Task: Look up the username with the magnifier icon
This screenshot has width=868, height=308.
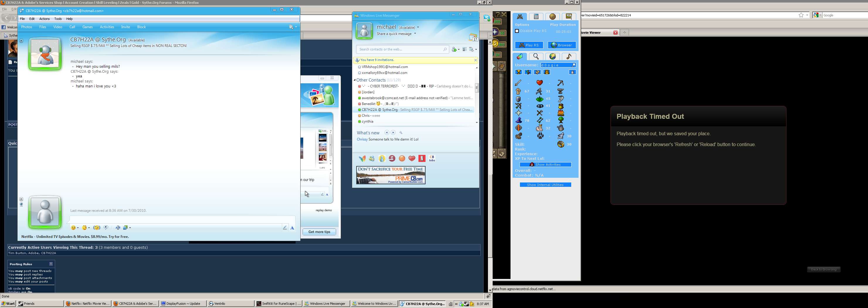Action: (x=574, y=65)
